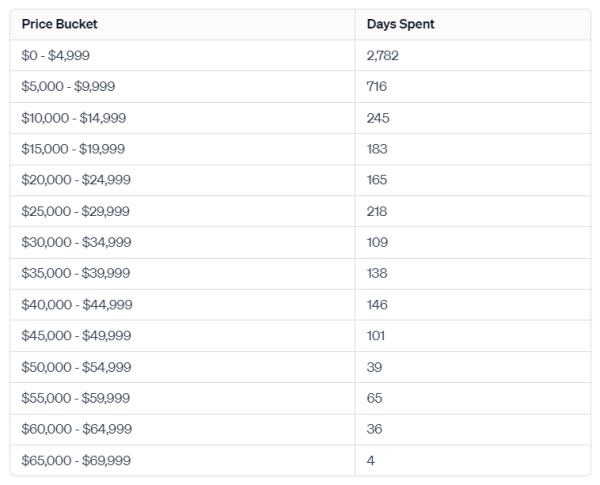Screen dimensions: 600x485
Task: Click the 165 days spent value
Action: coord(377,180)
